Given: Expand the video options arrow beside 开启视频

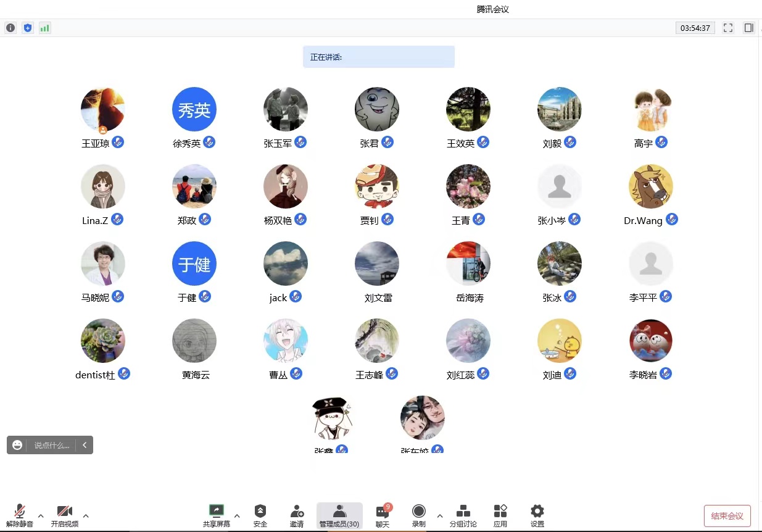Looking at the screenshot, I should pyautogui.click(x=86, y=515).
